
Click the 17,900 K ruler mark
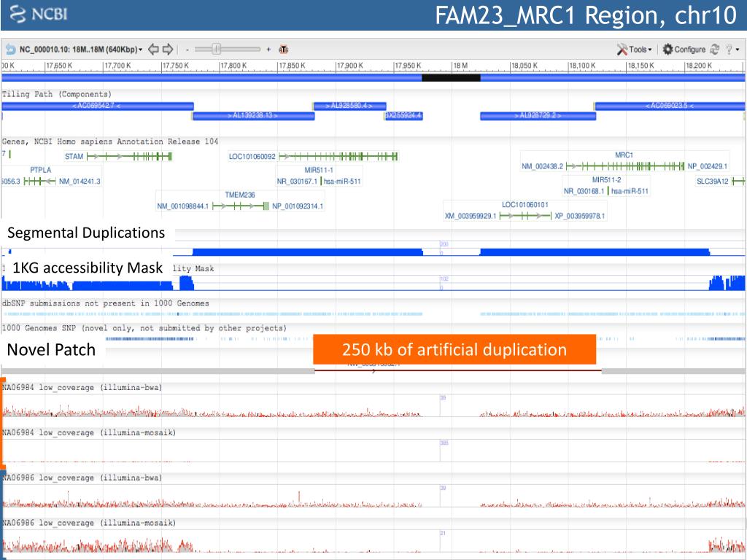(350, 66)
